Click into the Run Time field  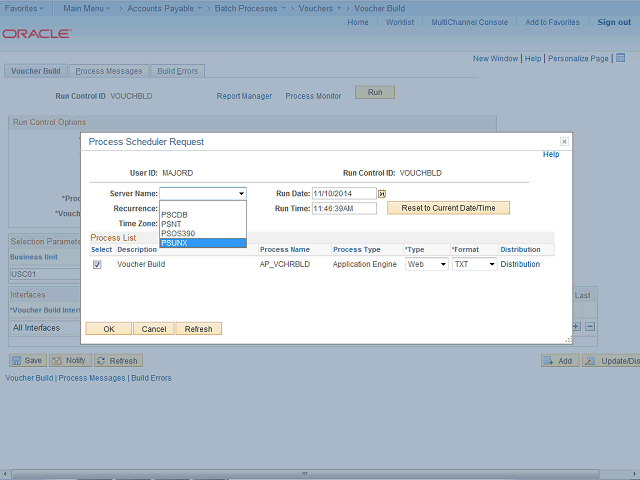point(343,208)
